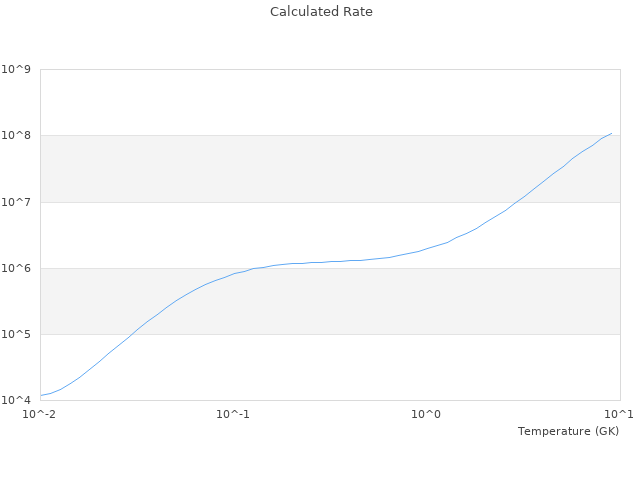Select the 10^5 y-axis tick label
This screenshot has height=480, width=640.
point(16,334)
